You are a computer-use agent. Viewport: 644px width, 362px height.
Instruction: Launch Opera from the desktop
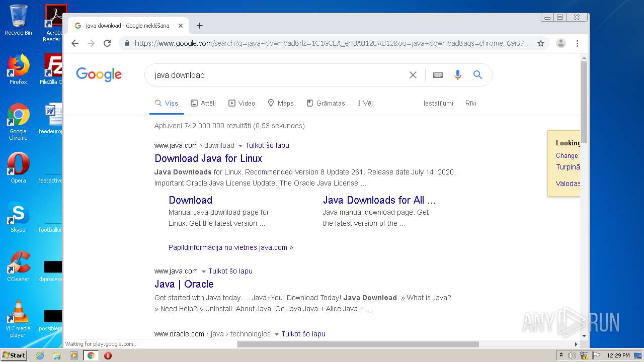[x=18, y=168]
